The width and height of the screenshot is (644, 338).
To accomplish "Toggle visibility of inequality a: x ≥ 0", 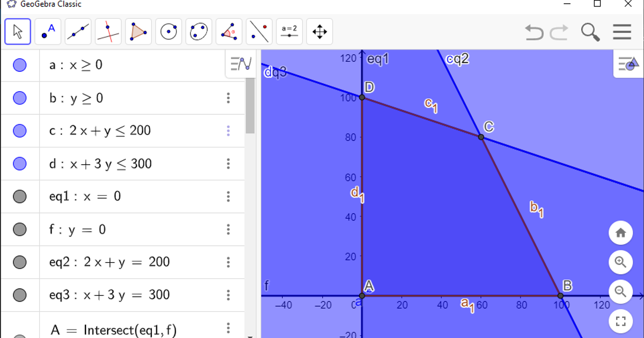I will (20, 65).
